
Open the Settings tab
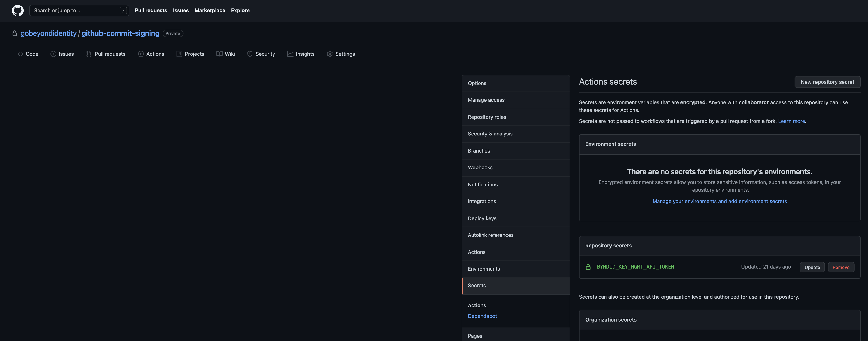point(341,54)
